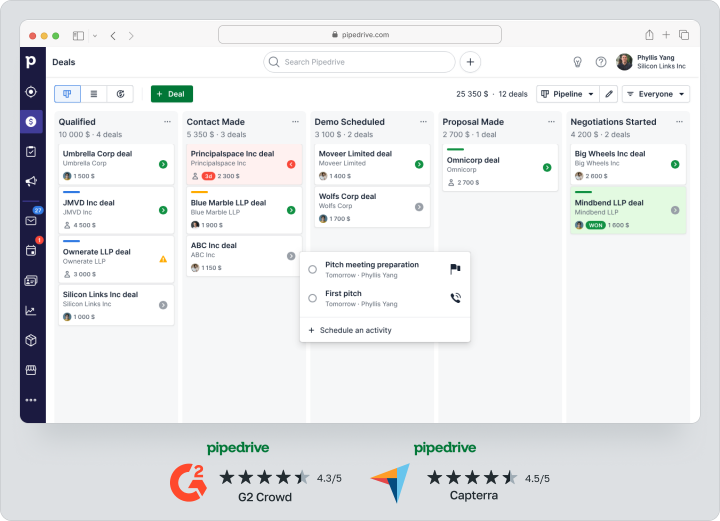This screenshot has height=521, width=720.
Task: Mark Pitch meeting preparation as done
Action: click(313, 269)
